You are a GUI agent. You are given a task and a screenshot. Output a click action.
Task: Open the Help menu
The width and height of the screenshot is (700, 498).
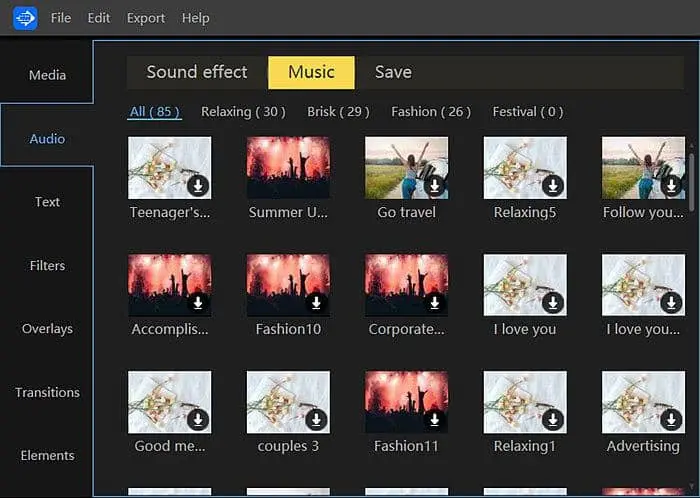coord(196,18)
